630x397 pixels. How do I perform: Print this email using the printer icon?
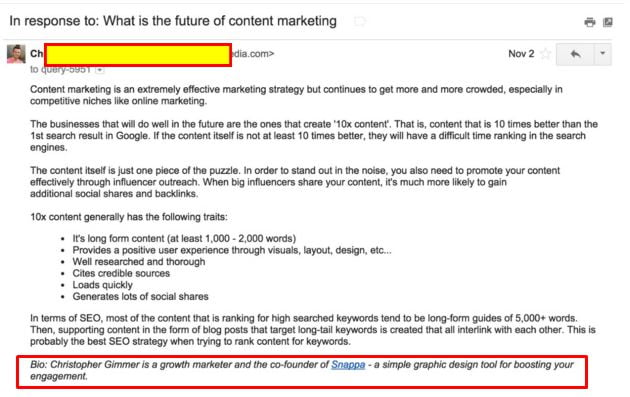click(589, 22)
